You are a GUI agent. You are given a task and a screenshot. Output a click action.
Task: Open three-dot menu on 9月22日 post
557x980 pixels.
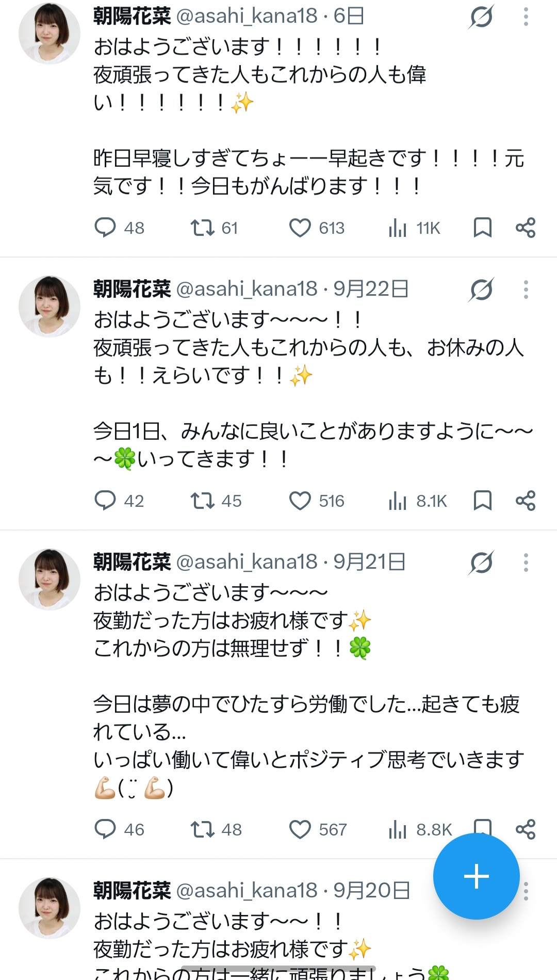pyautogui.click(x=526, y=290)
